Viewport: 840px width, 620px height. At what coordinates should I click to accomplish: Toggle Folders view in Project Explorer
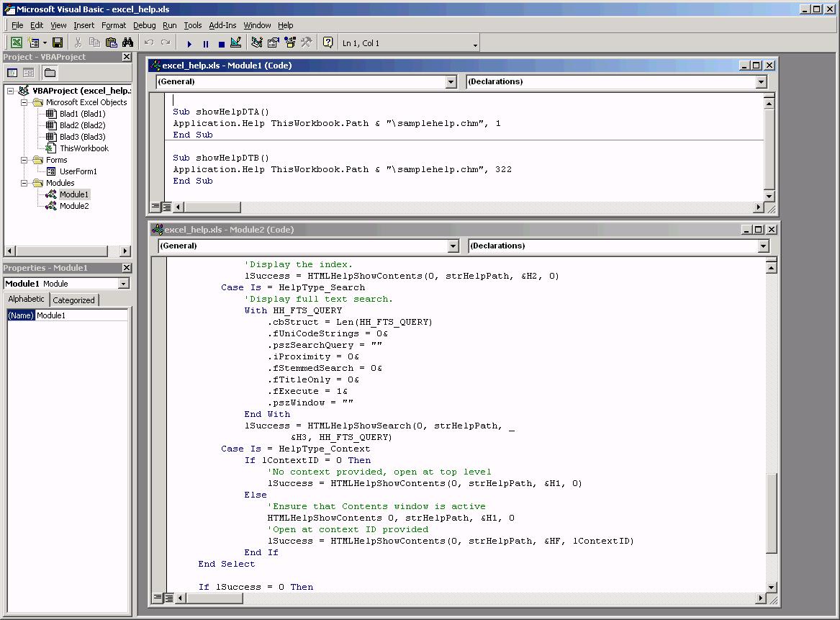coord(48,72)
